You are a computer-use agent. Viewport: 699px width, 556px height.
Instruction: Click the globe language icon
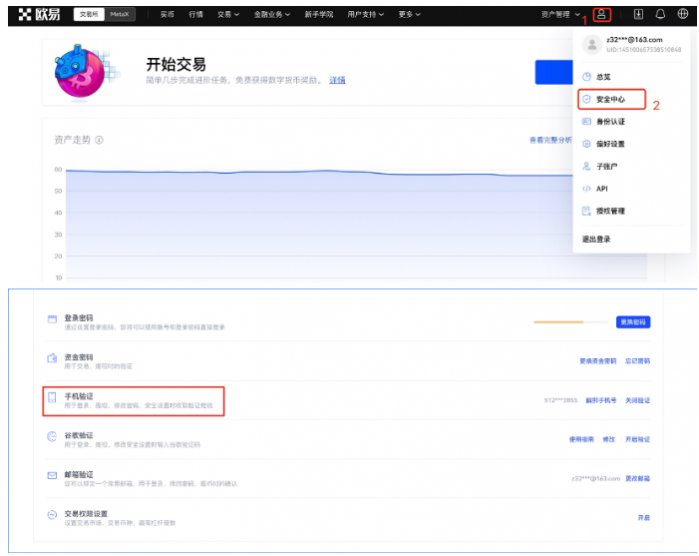(682, 15)
